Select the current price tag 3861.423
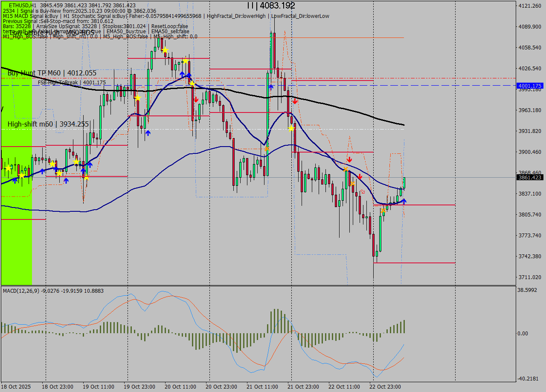546x392 pixels. pos(530,177)
